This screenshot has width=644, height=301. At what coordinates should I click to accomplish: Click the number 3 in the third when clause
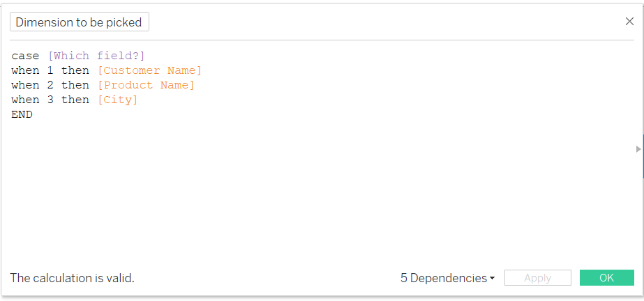click(x=50, y=100)
